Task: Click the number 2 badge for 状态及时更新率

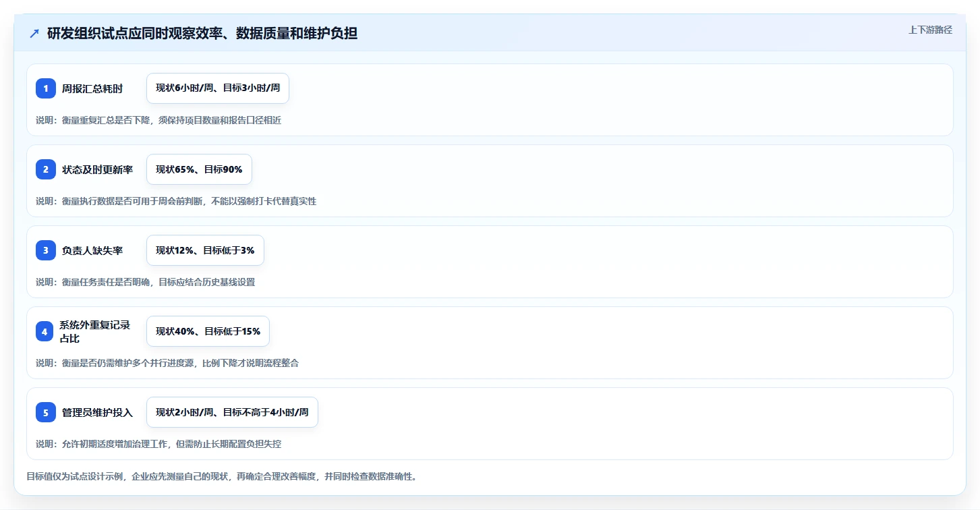Action: coord(46,169)
